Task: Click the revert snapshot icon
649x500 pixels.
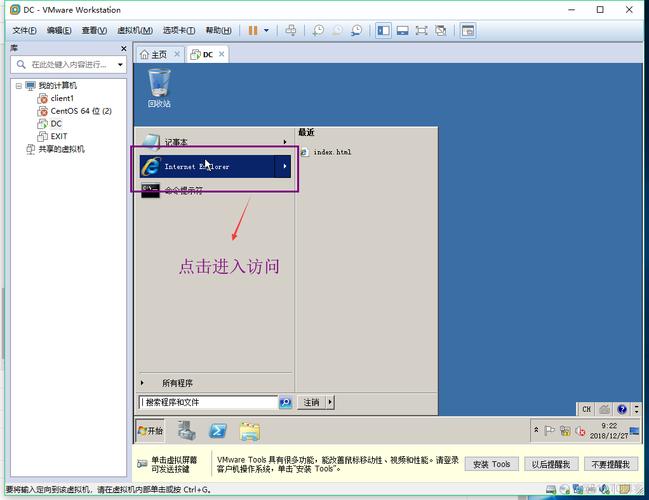Action: tap(338, 31)
